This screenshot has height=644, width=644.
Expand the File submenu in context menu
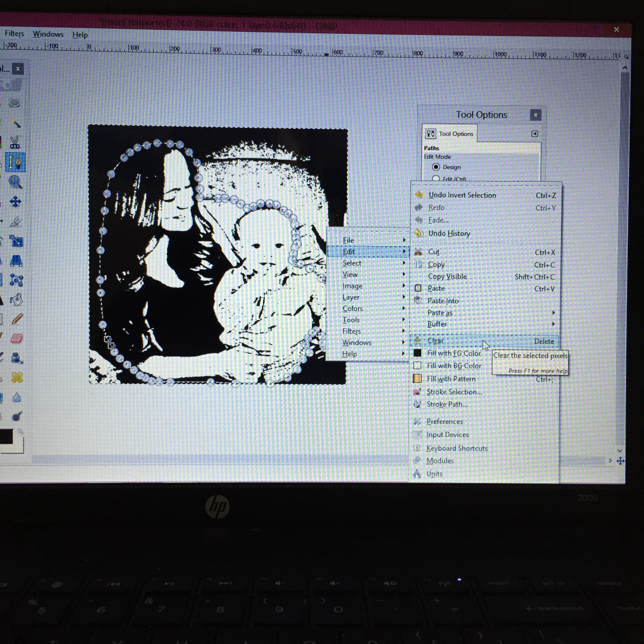tap(368, 240)
